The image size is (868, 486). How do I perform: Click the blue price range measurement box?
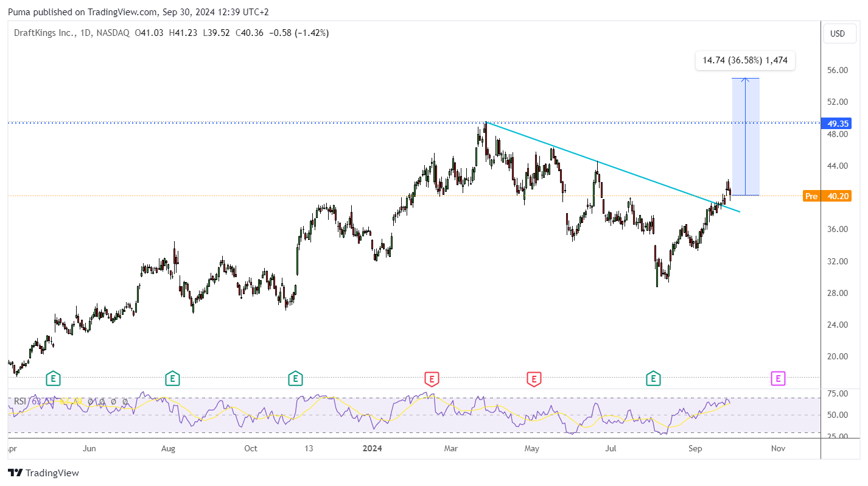[746, 136]
